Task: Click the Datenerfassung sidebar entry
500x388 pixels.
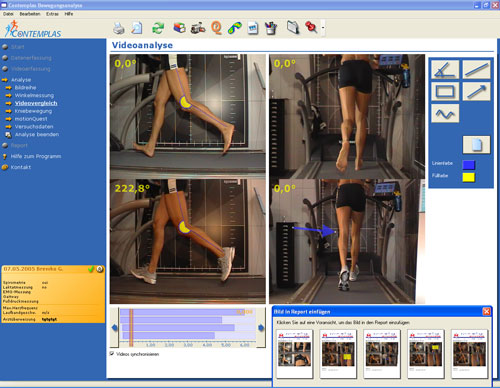Action: coord(31,58)
